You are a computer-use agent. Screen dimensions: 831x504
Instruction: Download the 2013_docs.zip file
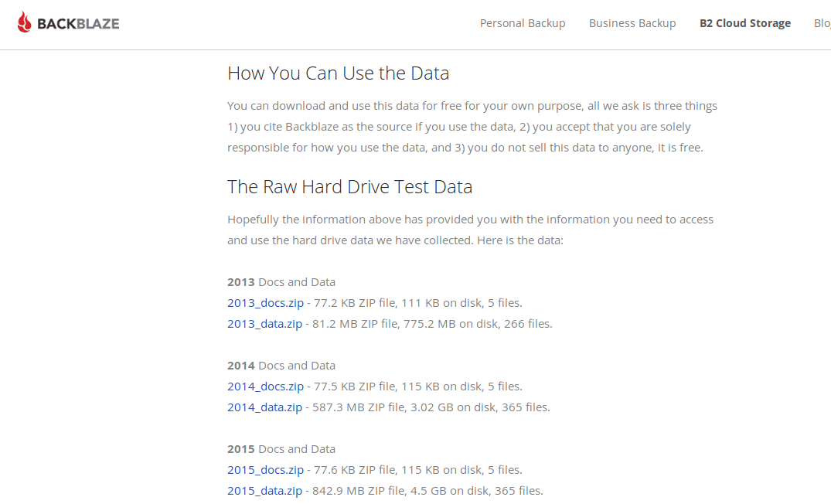tap(265, 302)
